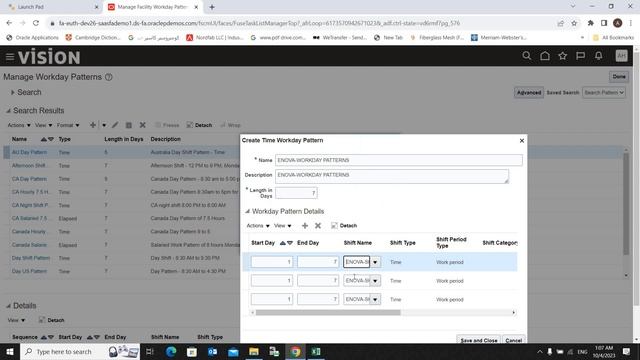The height and width of the screenshot is (360, 640).
Task: Click the Advanced search button
Action: coord(529,93)
